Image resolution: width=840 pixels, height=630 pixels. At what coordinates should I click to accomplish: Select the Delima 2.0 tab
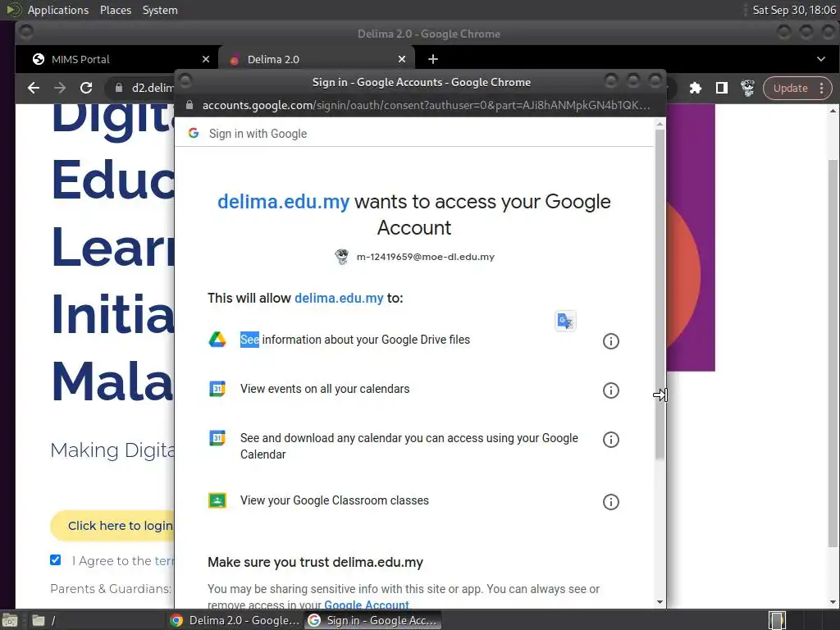click(317, 59)
